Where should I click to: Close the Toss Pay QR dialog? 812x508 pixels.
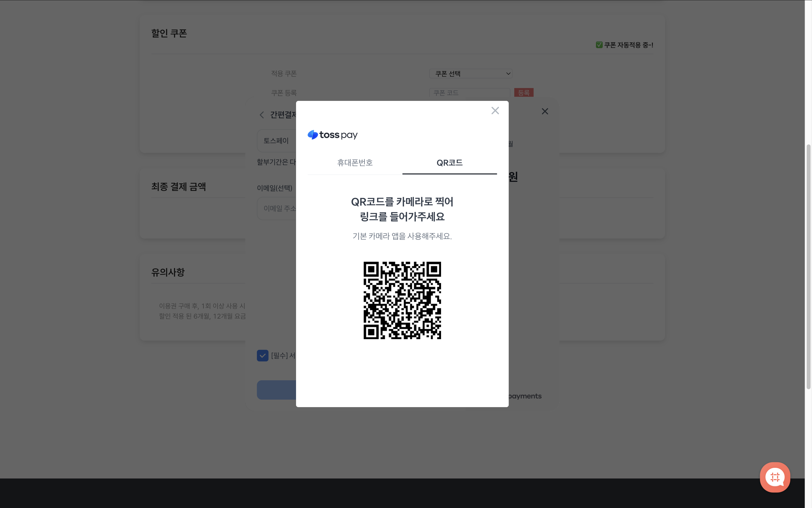point(495,111)
